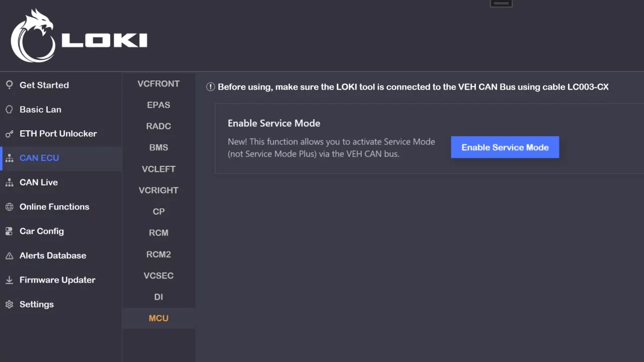Click the Basic Lan icon
This screenshot has width=644, height=362.
click(9, 110)
